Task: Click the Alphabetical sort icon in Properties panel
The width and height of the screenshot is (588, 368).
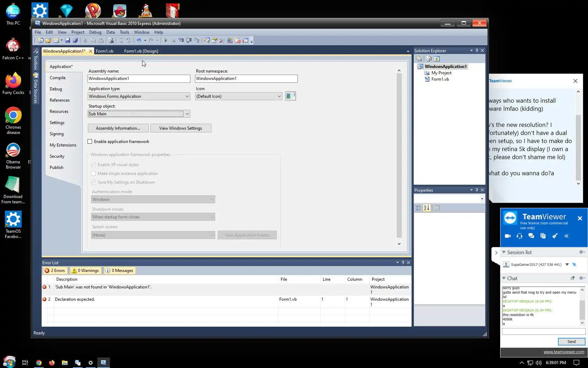Action: pos(427,208)
